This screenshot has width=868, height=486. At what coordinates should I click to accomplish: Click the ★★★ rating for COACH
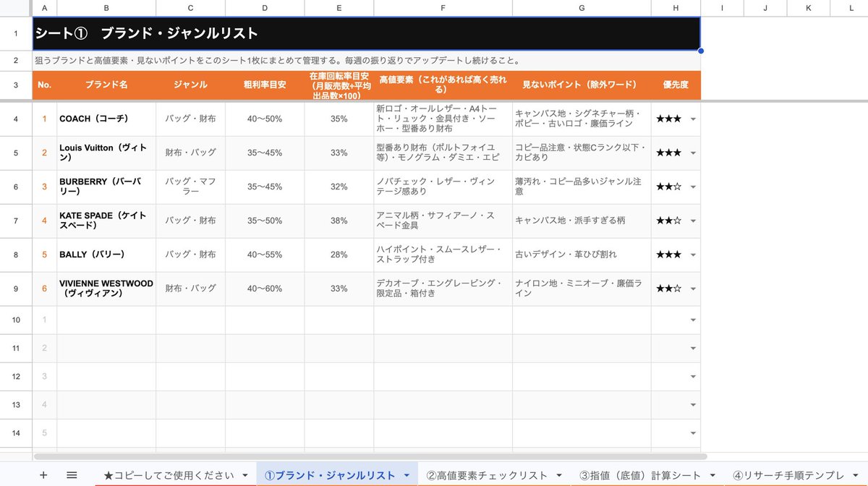[x=668, y=119]
